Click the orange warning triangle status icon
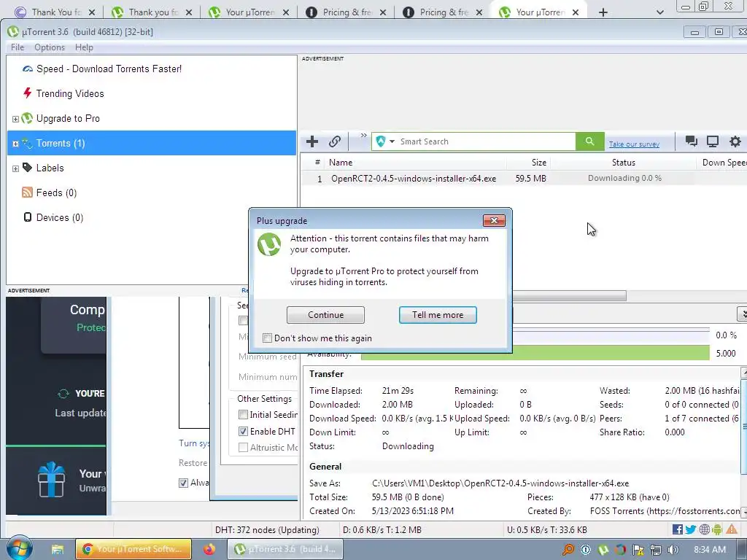Screen dimensions: 747x560 coord(731,529)
